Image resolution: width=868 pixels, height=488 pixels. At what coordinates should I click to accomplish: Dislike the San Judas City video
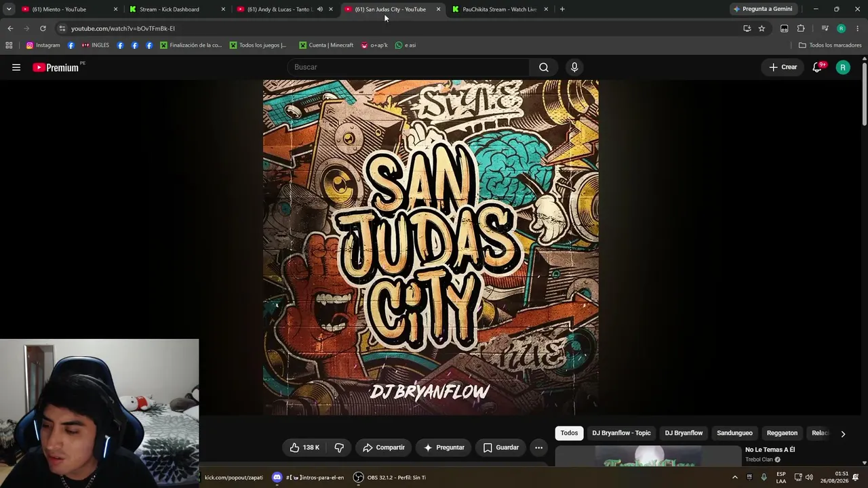[x=339, y=447]
